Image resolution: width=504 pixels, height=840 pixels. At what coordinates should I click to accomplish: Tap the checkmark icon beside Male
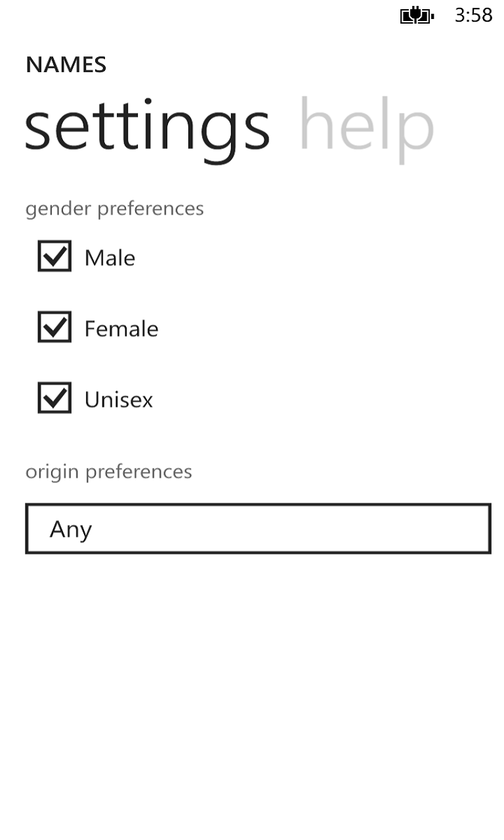54,255
